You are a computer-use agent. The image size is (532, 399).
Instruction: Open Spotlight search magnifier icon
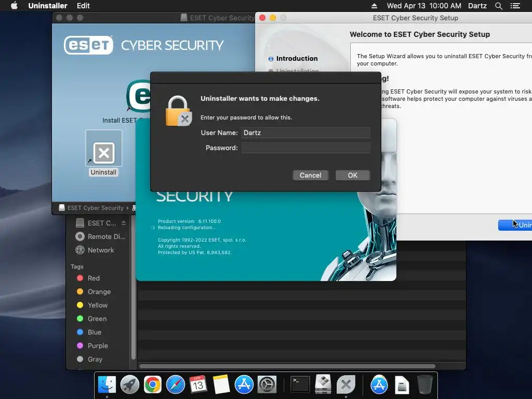point(498,6)
